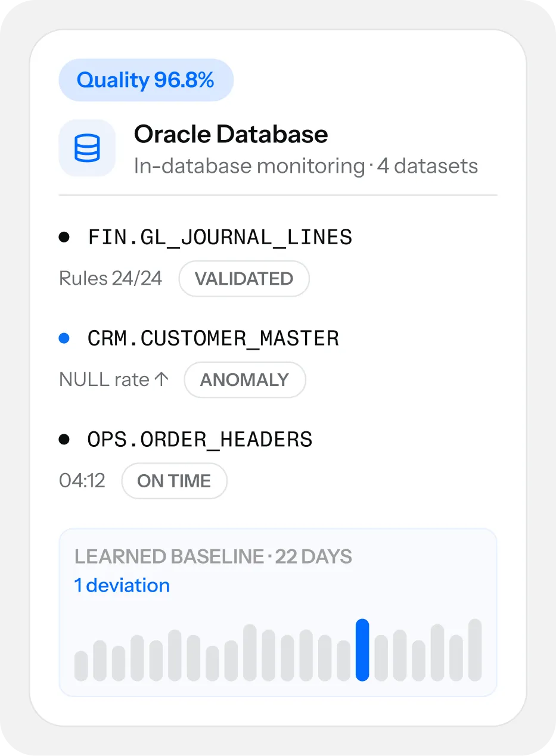Image resolution: width=556 pixels, height=756 pixels.
Task: Click the up arrow after NULL rate
Action: [x=162, y=380]
